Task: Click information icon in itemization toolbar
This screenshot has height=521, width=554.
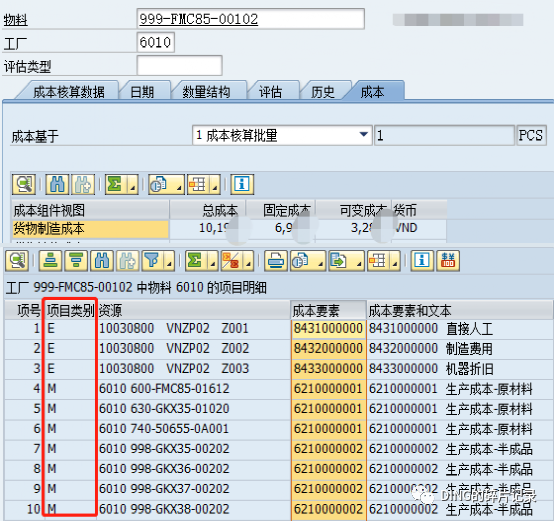Action: pyautogui.click(x=422, y=261)
